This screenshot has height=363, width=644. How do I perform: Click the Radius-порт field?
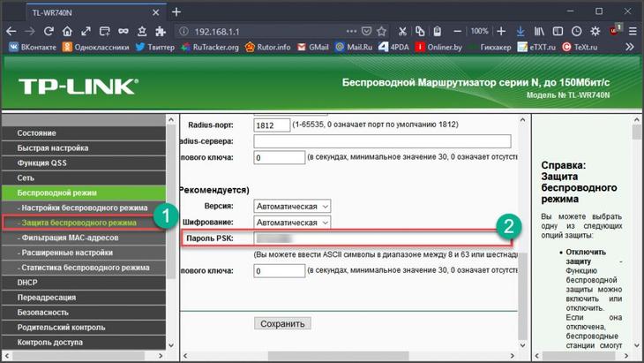point(272,125)
